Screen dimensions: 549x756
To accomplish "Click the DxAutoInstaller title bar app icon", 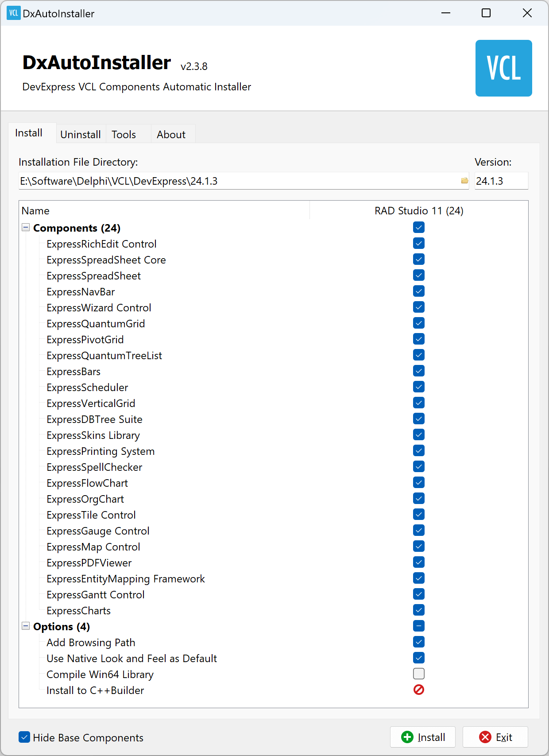I will (x=14, y=13).
